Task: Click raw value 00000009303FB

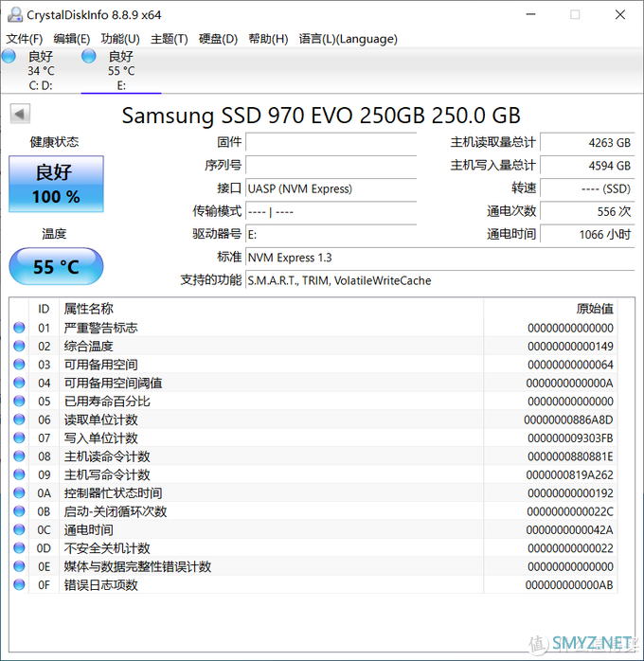Action: (x=571, y=438)
